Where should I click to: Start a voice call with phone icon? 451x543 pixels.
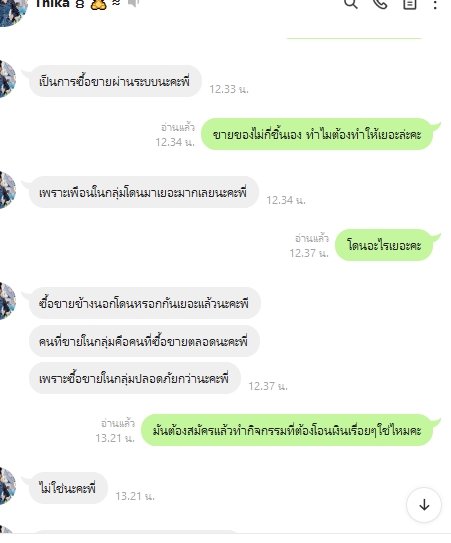tap(380, 3)
